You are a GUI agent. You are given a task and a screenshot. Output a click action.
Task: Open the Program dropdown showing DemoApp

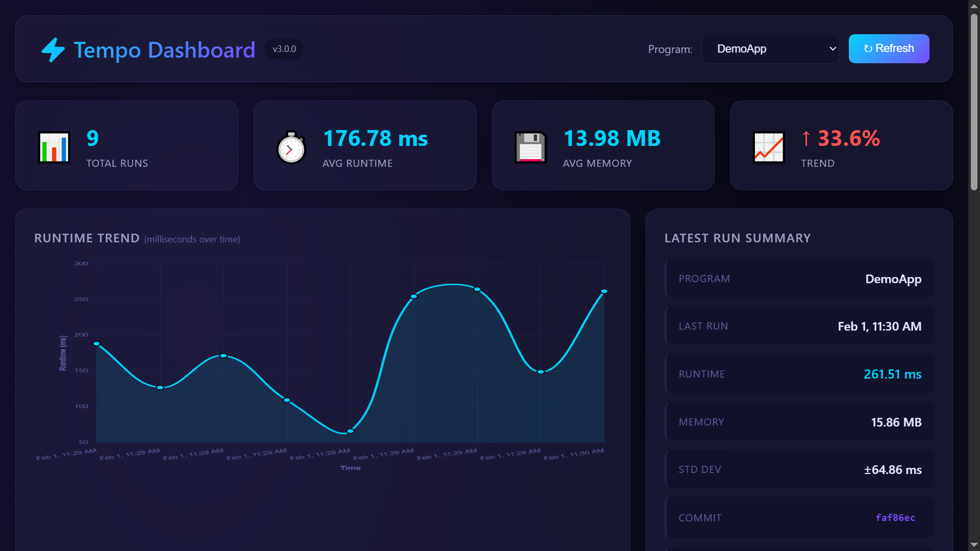click(x=770, y=49)
